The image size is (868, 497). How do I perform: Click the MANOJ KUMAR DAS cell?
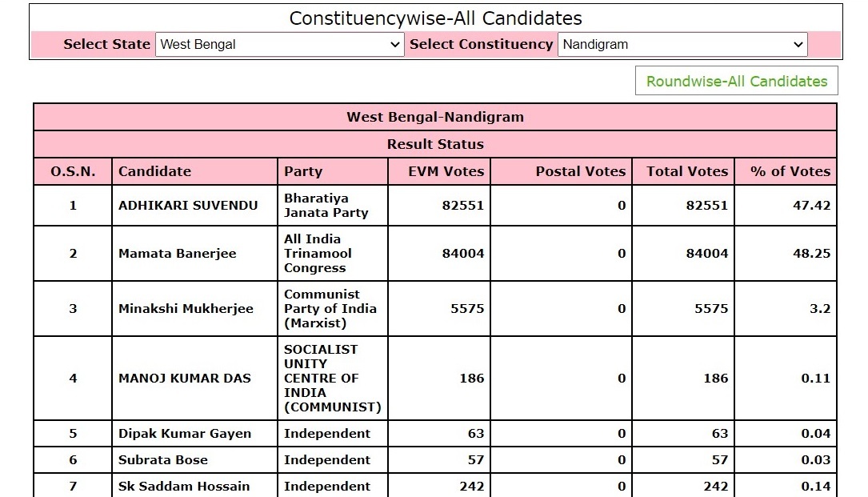(185, 379)
